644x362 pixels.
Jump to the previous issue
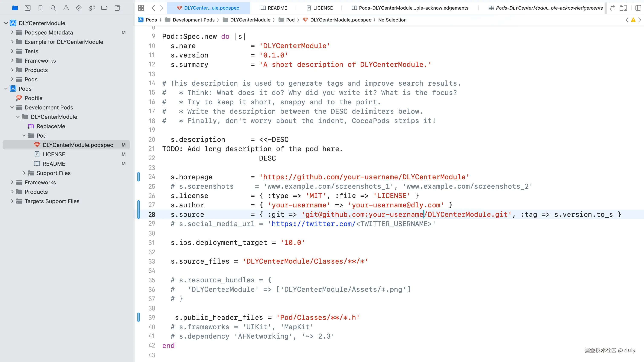(627, 20)
